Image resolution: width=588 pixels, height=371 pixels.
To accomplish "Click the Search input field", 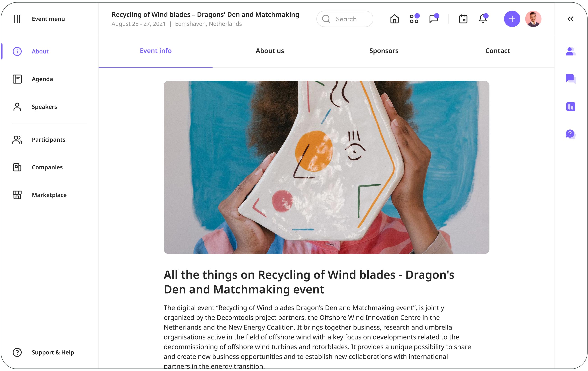I will (x=345, y=19).
